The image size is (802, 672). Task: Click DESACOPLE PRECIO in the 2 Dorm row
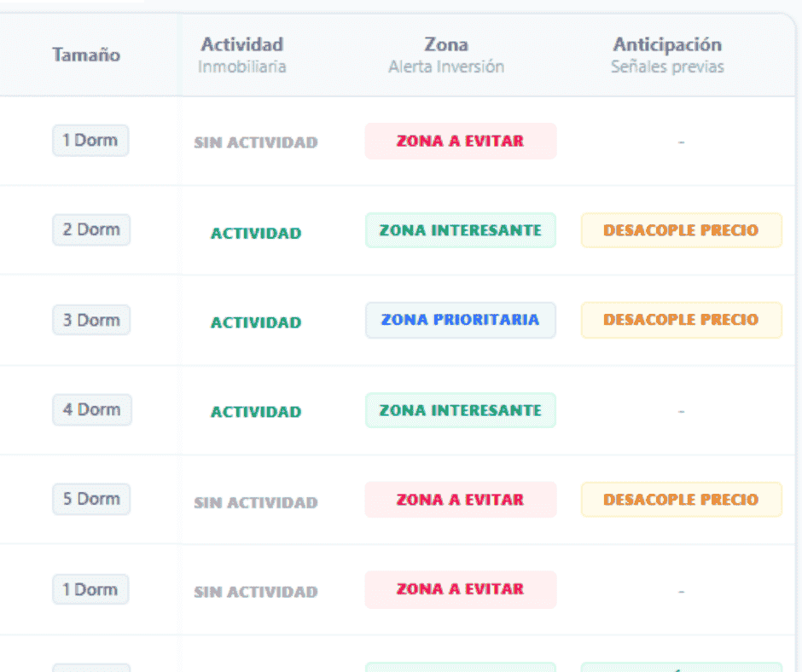point(681,231)
